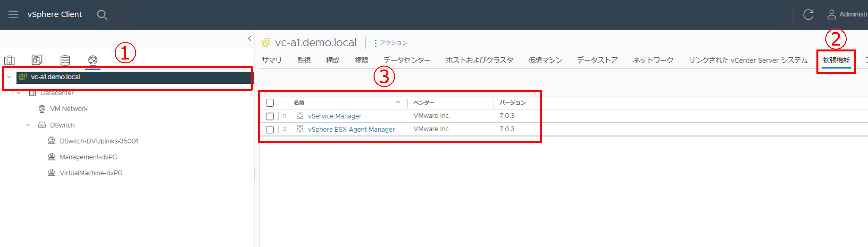The height and width of the screenshot is (247, 868).
Task: Collapse the Datacenter tree node
Action: coord(19,93)
